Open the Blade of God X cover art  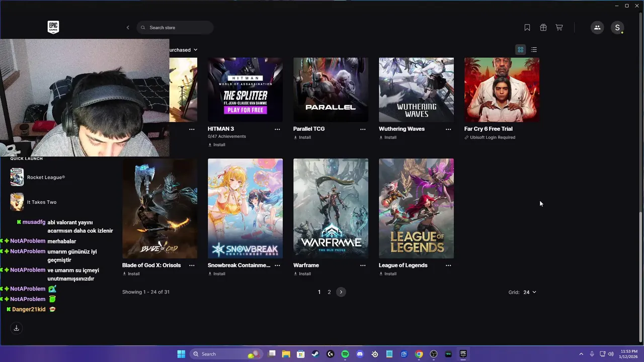pyautogui.click(x=159, y=209)
